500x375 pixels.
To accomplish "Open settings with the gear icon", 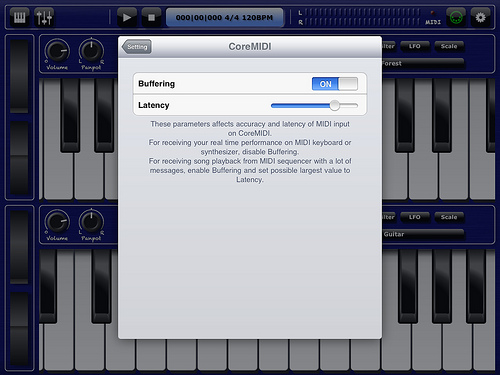I will [x=480, y=17].
